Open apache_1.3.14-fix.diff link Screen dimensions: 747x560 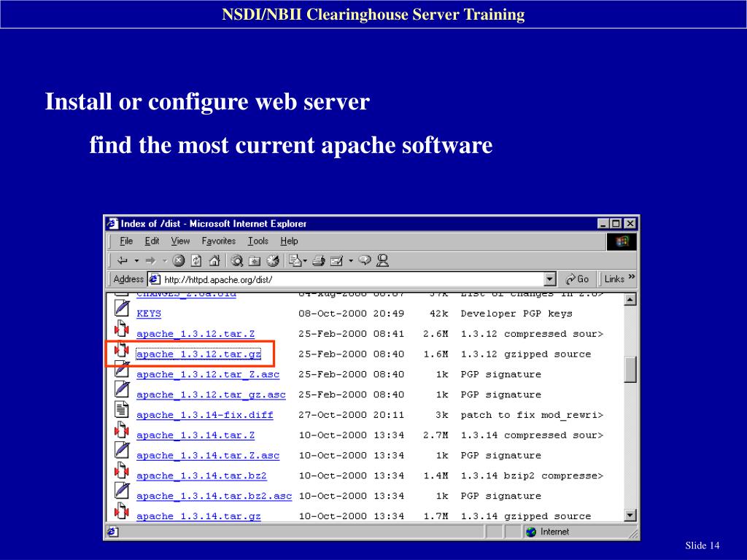pos(205,415)
